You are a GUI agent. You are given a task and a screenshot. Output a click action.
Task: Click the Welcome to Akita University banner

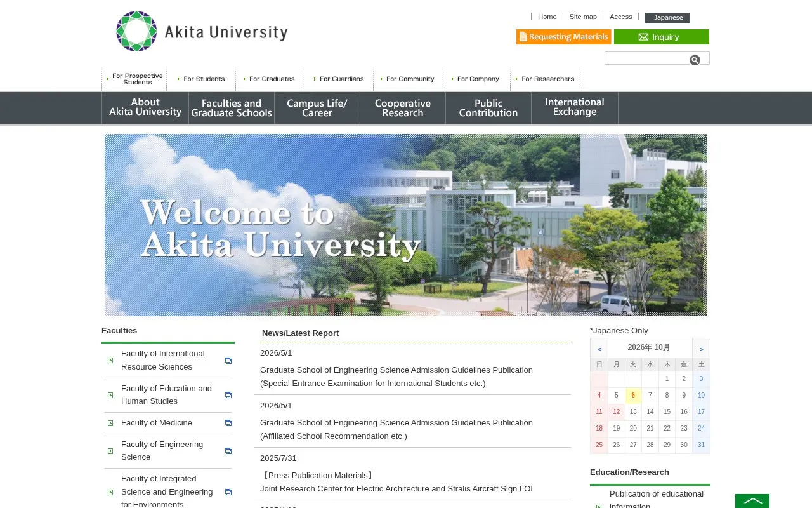coord(406,225)
